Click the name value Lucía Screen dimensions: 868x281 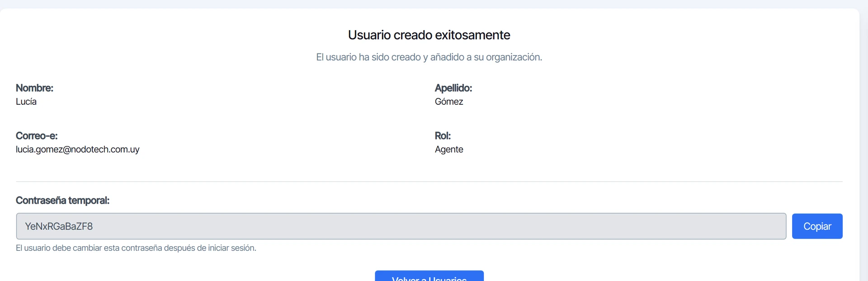[x=26, y=102]
